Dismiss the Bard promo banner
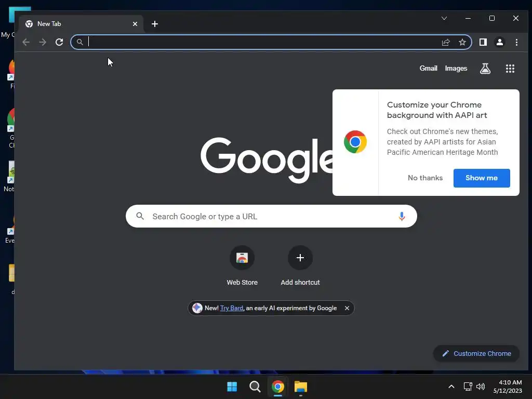The height and width of the screenshot is (399, 532). pos(347,308)
